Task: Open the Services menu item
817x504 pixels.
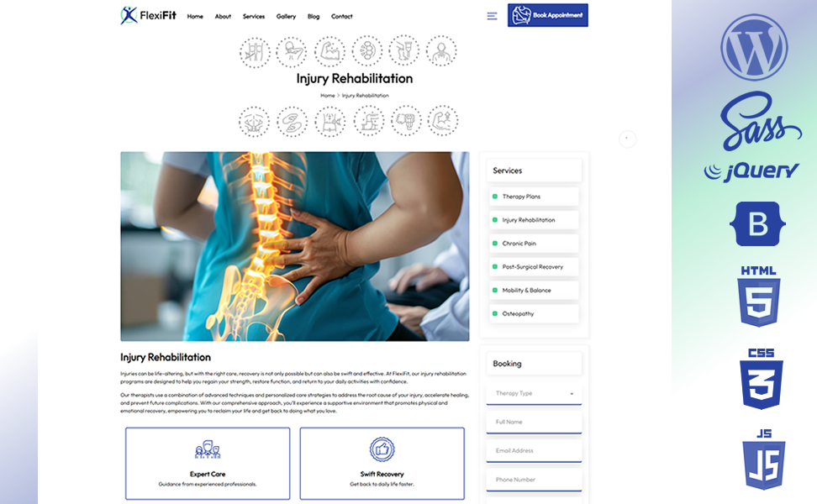Action: [x=254, y=17]
